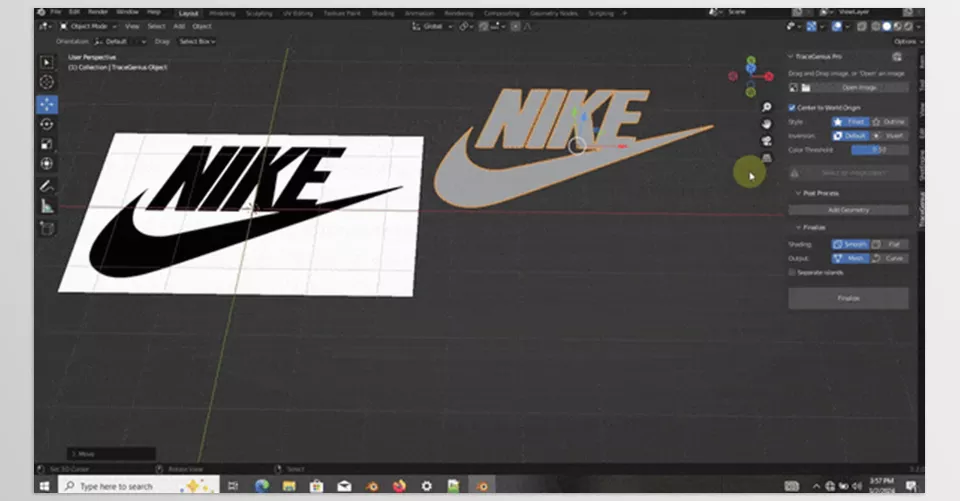This screenshot has width=960, height=501.
Task: Click the Add Geometry button
Action: click(x=848, y=210)
